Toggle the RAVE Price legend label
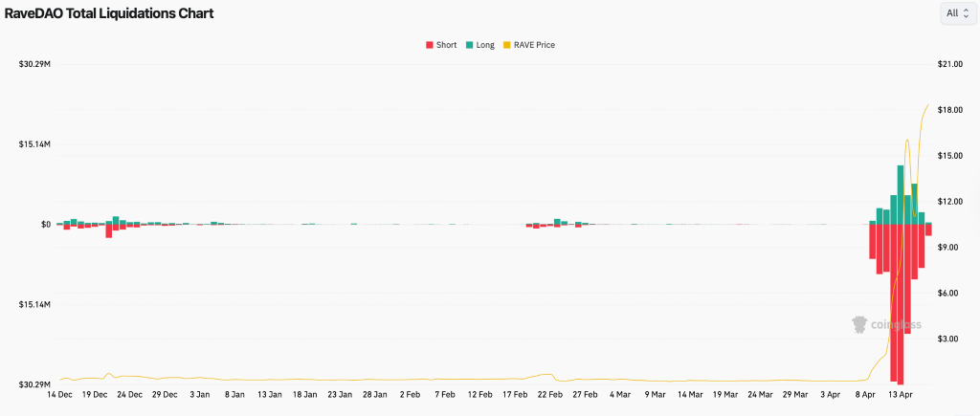Image resolution: width=980 pixels, height=416 pixels. click(x=534, y=45)
